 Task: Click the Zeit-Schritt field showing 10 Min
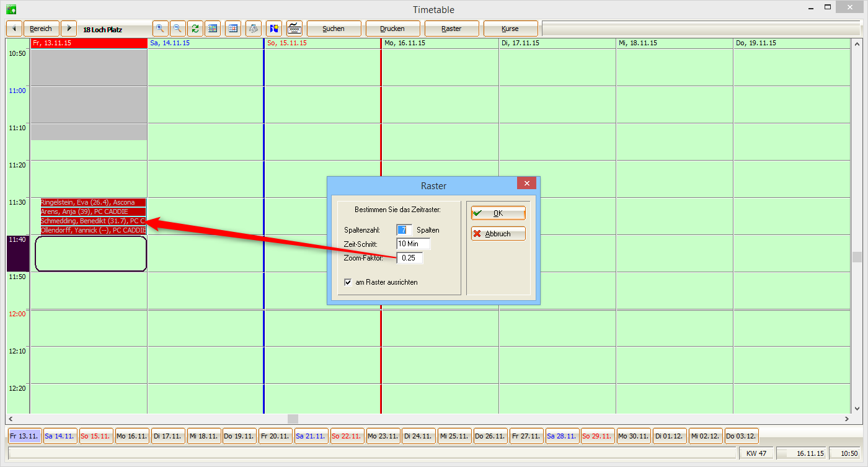pyautogui.click(x=413, y=244)
